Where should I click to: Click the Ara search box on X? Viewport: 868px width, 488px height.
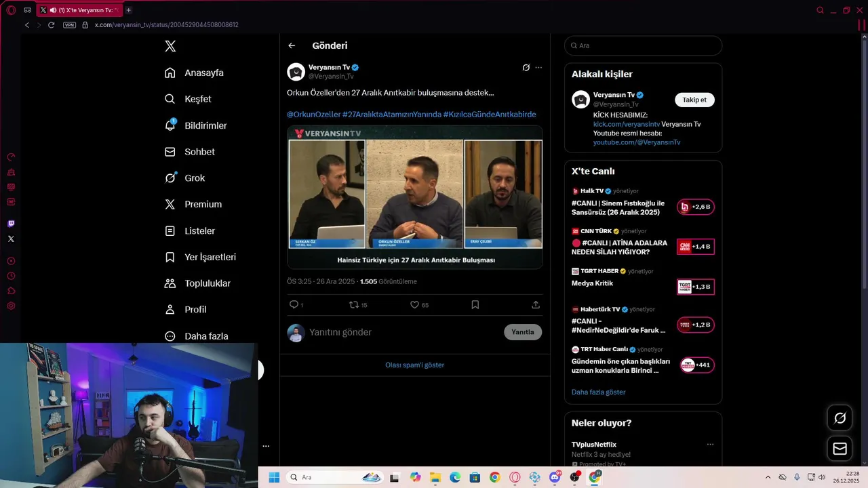pyautogui.click(x=643, y=45)
